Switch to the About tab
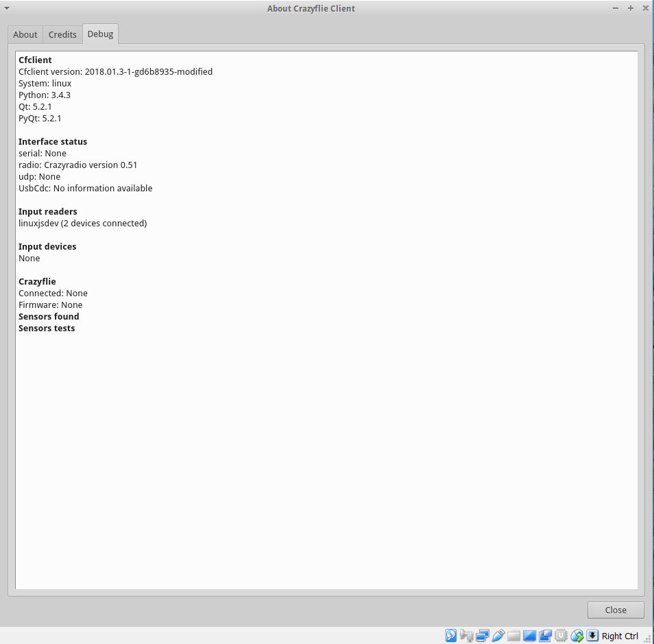The width and height of the screenshot is (654, 644). click(25, 34)
